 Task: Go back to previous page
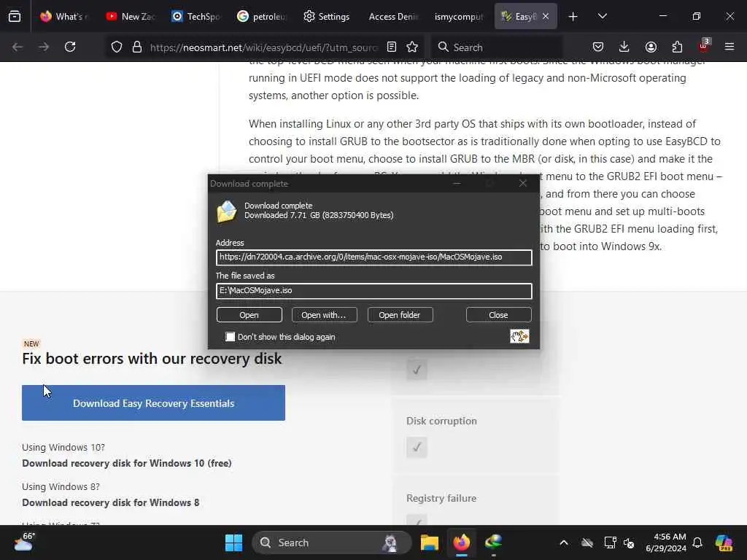18,47
